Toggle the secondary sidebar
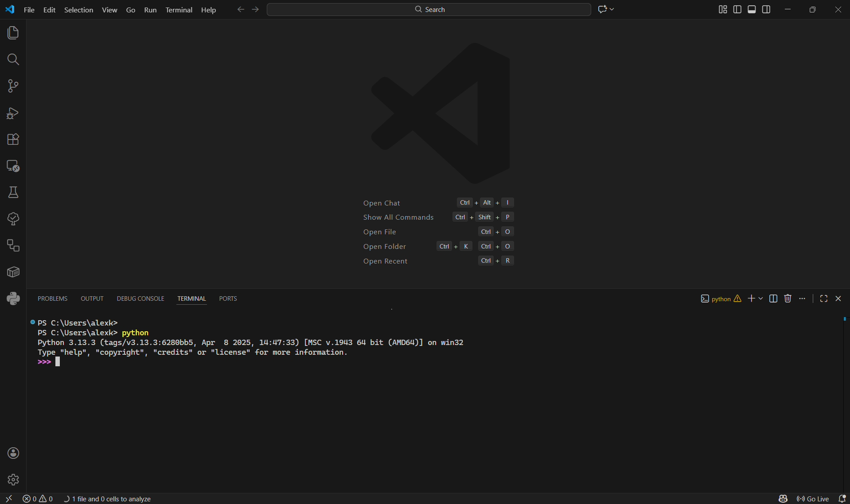This screenshot has height=504, width=850. pyautogui.click(x=766, y=9)
